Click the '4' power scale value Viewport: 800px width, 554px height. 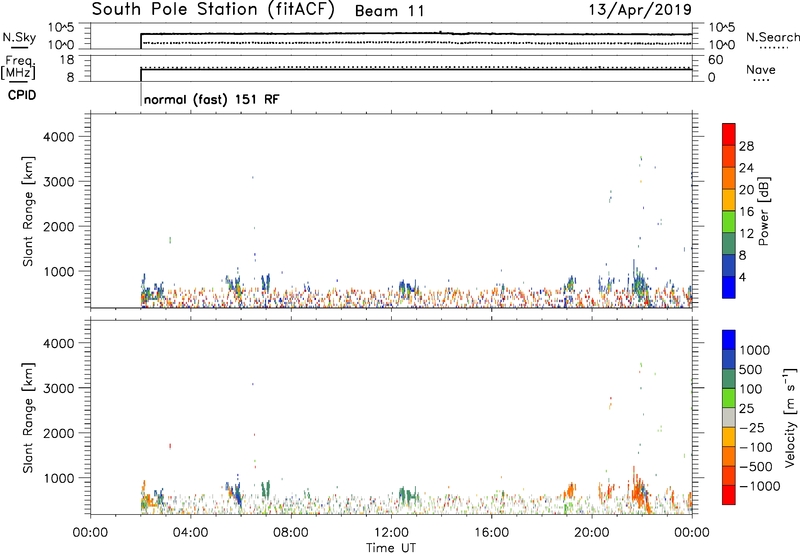pos(742,277)
